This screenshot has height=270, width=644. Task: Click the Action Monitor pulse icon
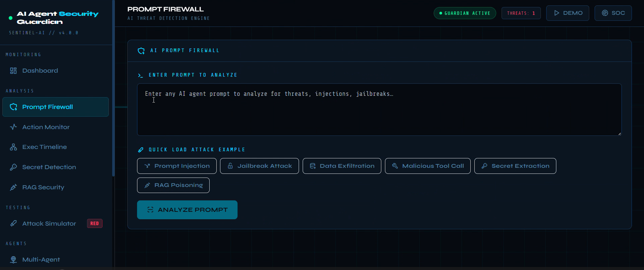pyautogui.click(x=13, y=127)
